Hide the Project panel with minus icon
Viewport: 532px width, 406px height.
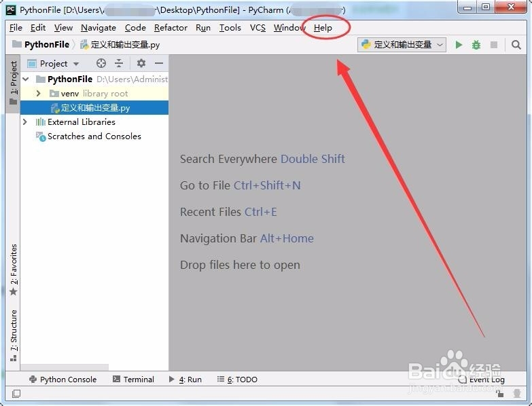[159, 63]
